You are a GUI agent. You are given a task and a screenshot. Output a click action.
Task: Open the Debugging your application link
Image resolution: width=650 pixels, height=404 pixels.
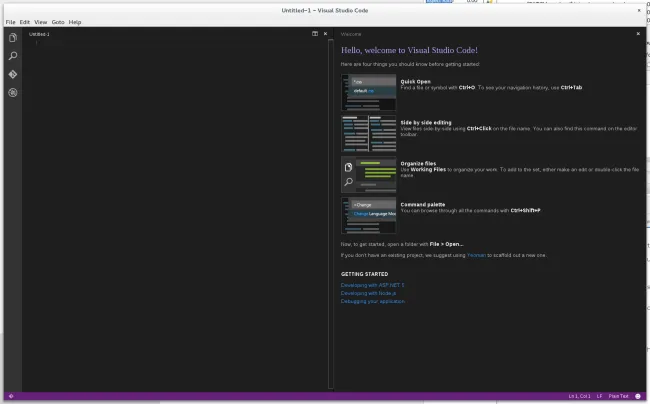373,301
